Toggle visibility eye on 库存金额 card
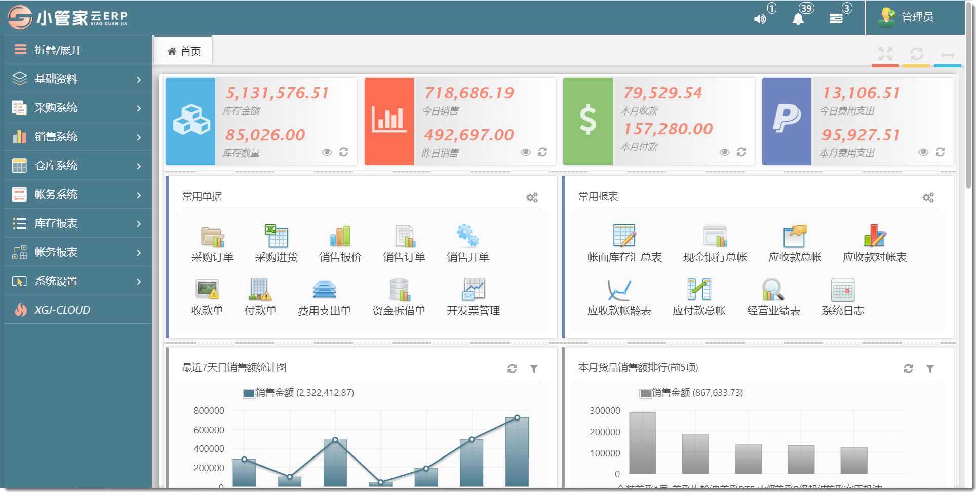980x496 pixels. tap(327, 152)
